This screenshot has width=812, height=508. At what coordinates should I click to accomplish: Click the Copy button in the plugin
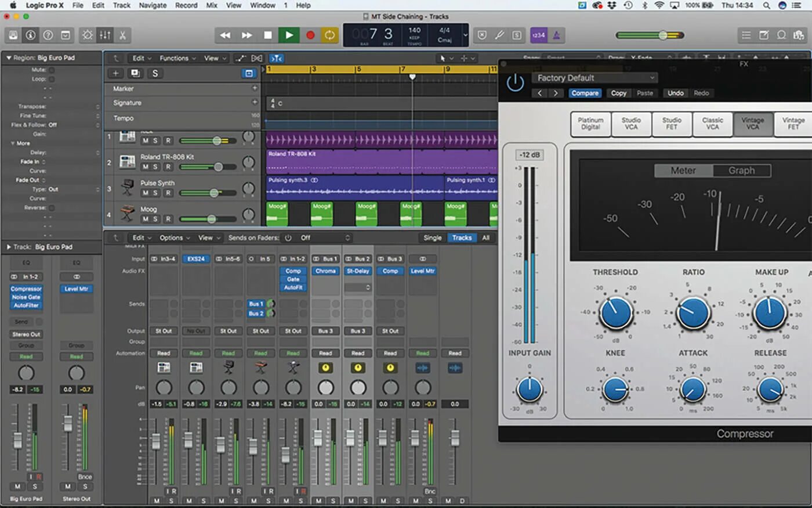[x=619, y=93]
